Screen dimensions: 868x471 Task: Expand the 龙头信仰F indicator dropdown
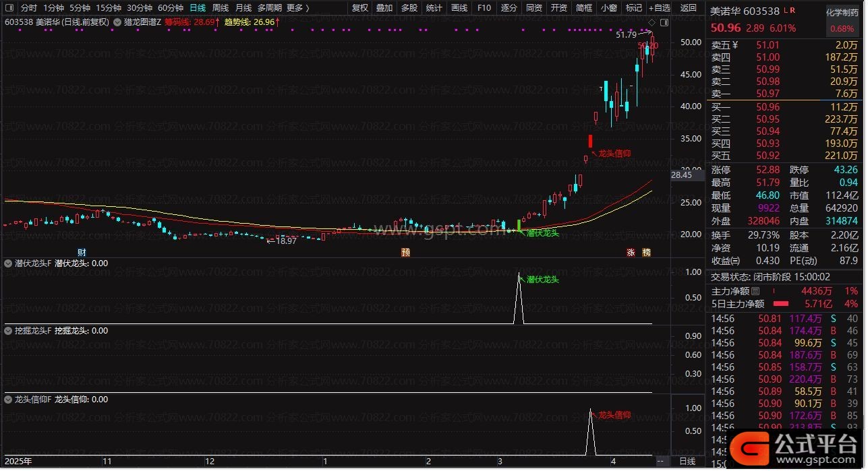tap(8, 400)
